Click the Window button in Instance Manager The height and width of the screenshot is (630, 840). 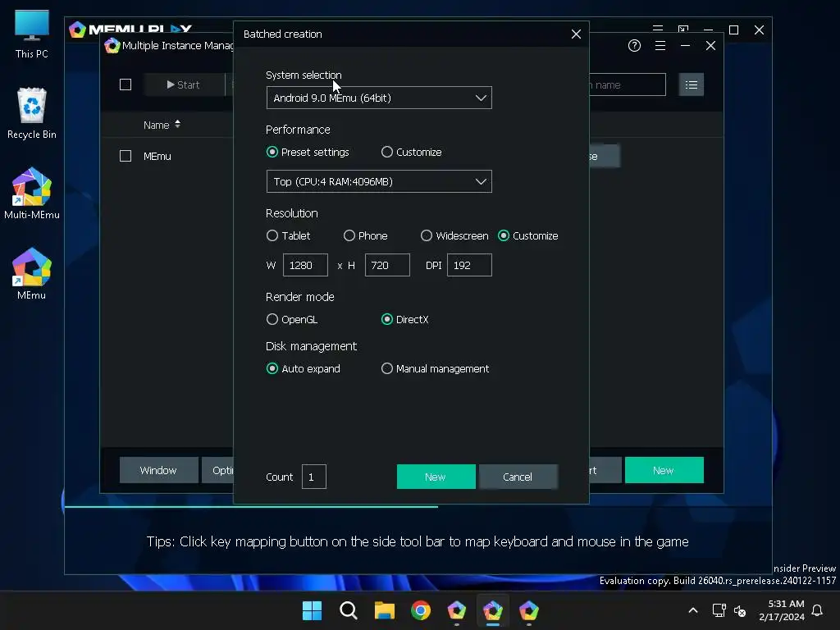coord(158,470)
